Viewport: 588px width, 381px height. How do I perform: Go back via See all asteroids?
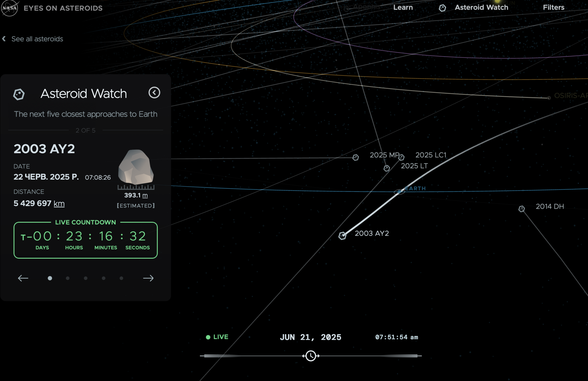tap(37, 39)
